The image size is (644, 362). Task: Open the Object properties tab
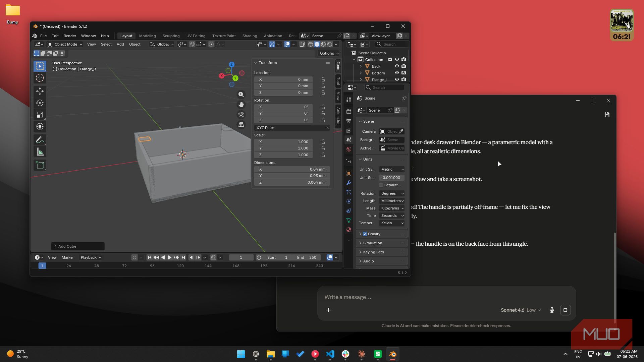[x=349, y=173]
